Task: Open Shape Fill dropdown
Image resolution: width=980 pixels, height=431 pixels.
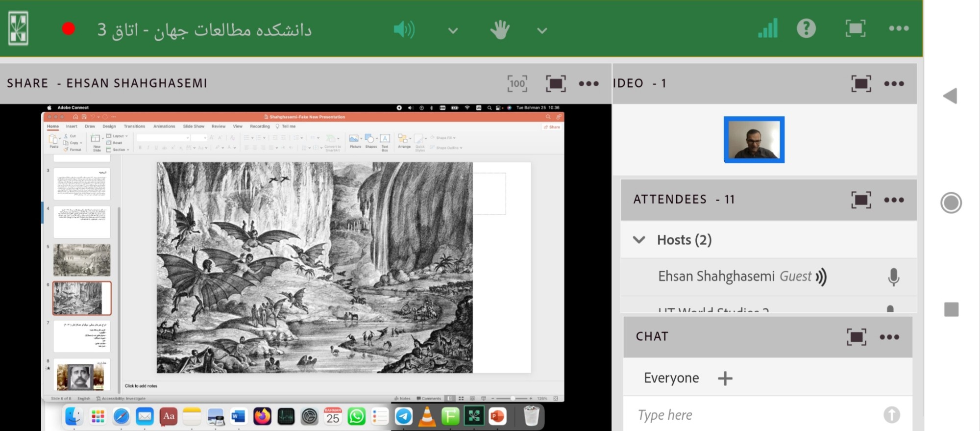Action: 443,138
